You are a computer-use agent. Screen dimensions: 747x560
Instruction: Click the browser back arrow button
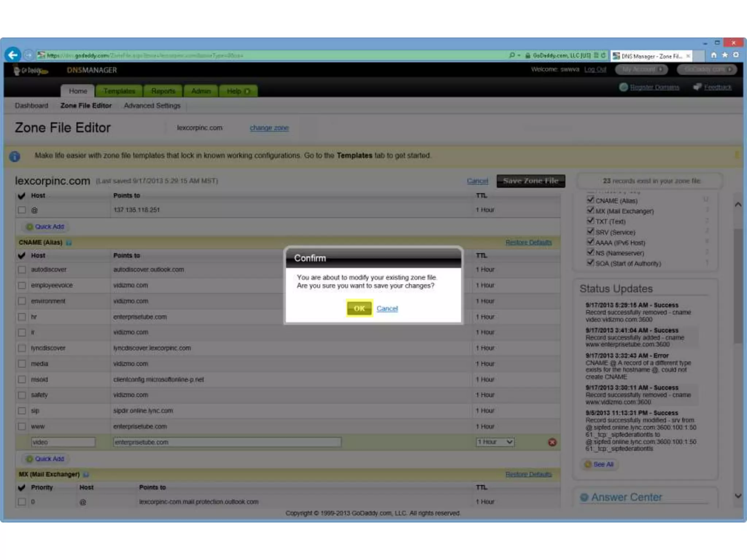click(13, 55)
